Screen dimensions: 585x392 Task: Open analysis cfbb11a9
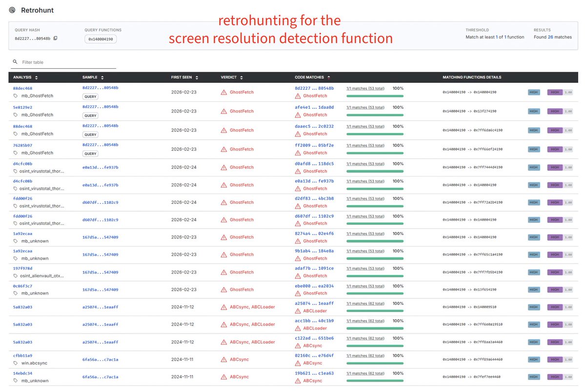pyautogui.click(x=22, y=356)
